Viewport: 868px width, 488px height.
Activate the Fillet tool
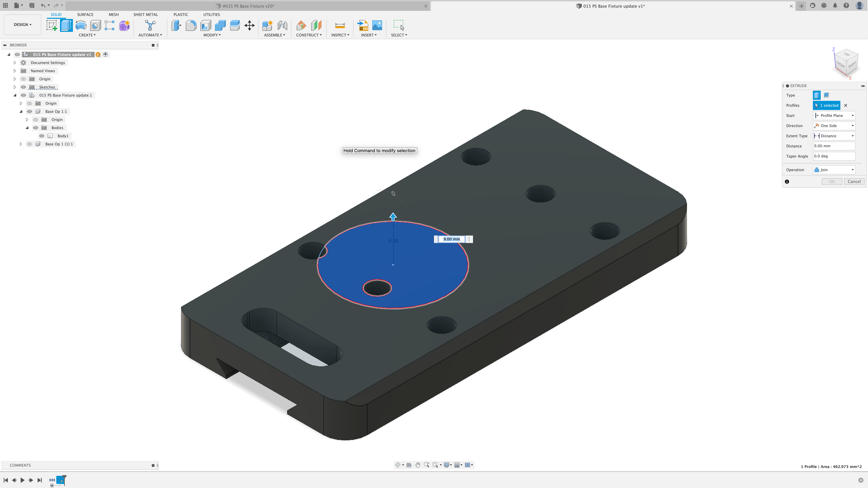[x=191, y=25]
